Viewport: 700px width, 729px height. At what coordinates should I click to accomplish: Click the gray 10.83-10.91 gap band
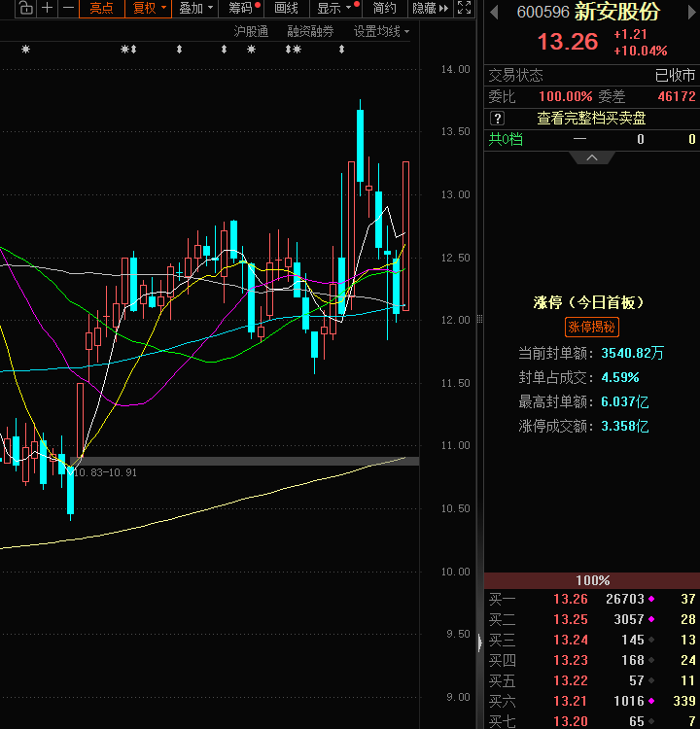point(245,461)
